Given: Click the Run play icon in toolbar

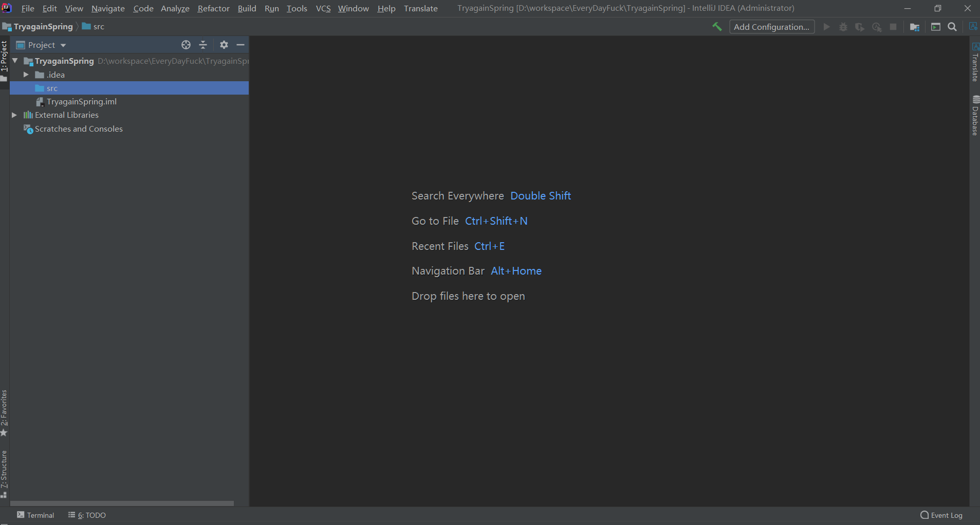Looking at the screenshot, I should pos(826,27).
